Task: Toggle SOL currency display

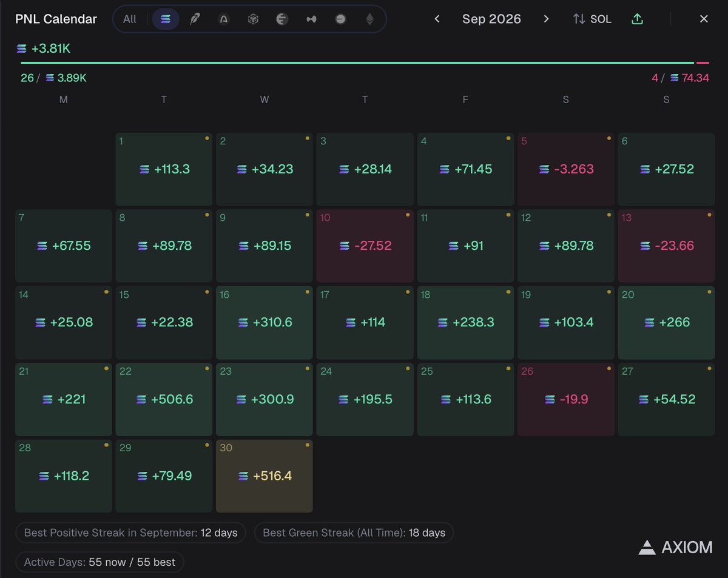Action: tap(592, 19)
